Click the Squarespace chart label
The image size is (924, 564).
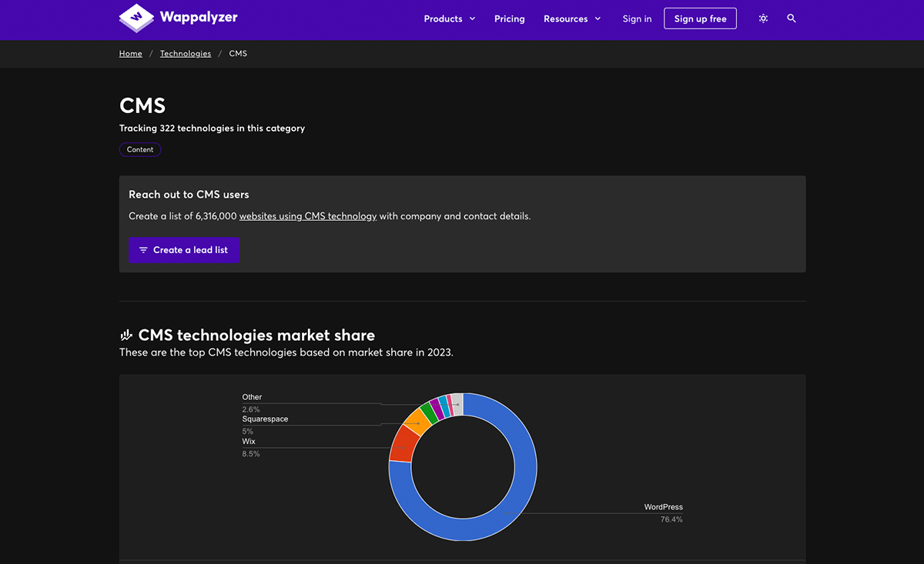265,419
